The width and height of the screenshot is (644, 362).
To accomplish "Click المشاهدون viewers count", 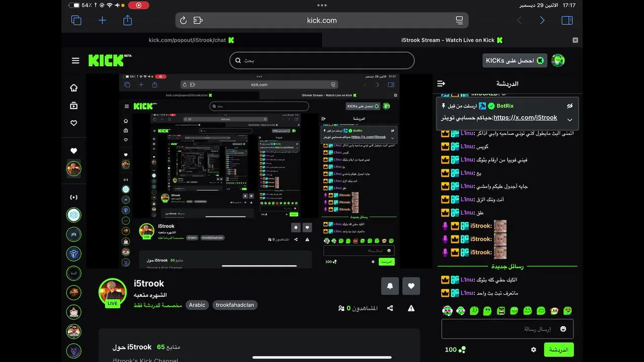I will 358,308.
